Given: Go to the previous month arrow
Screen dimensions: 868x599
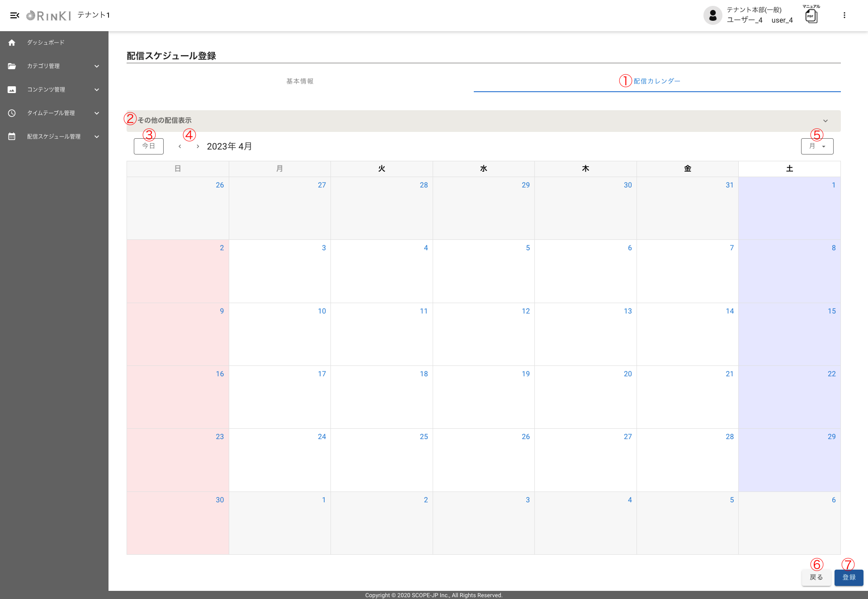Looking at the screenshot, I should [x=180, y=146].
